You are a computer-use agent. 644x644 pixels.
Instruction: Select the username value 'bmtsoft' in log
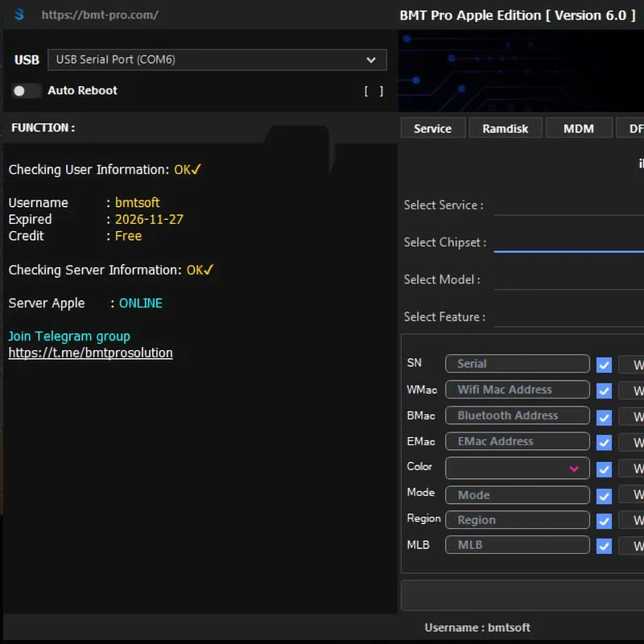coord(137,203)
